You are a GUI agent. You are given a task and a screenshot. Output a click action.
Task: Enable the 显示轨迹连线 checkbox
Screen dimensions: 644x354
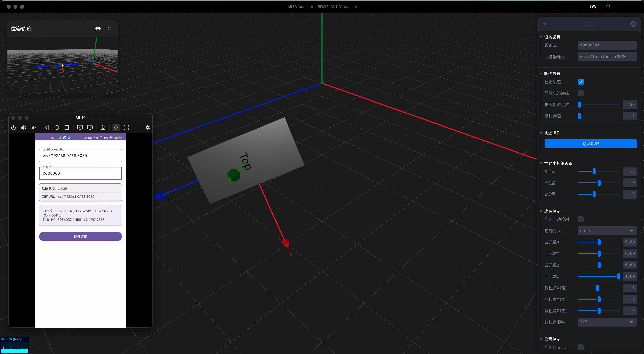pos(581,93)
